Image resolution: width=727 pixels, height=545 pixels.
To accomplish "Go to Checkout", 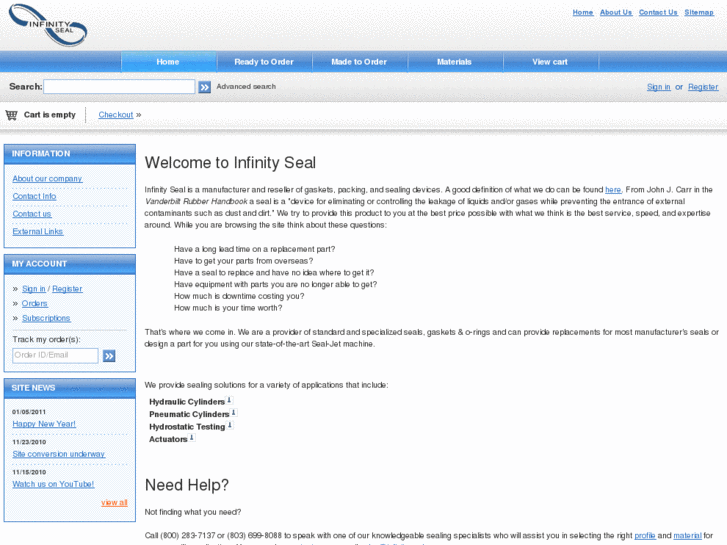I will [115, 115].
